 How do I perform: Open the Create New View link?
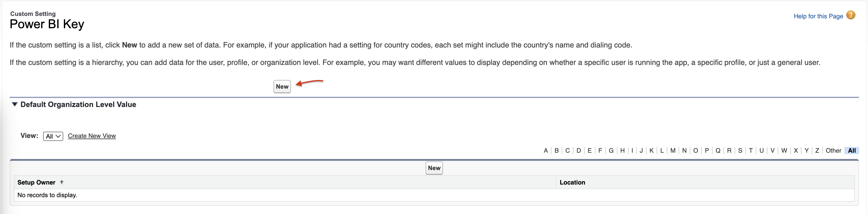[x=92, y=136]
